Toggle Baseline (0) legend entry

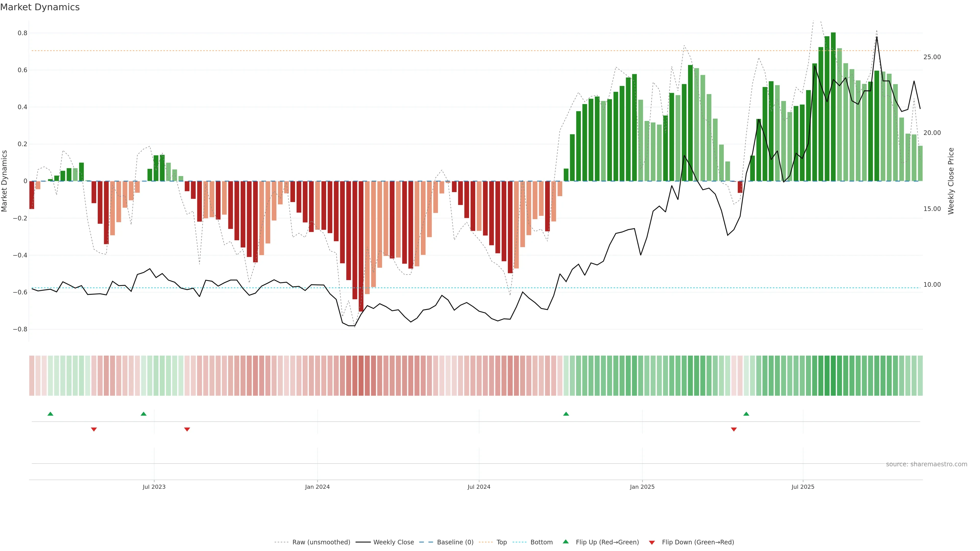coord(455,542)
